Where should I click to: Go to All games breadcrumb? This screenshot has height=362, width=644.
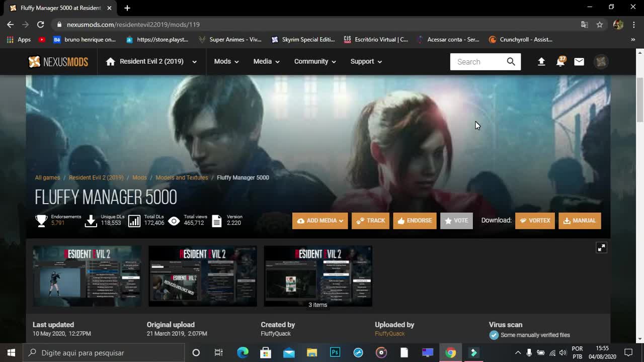click(47, 177)
